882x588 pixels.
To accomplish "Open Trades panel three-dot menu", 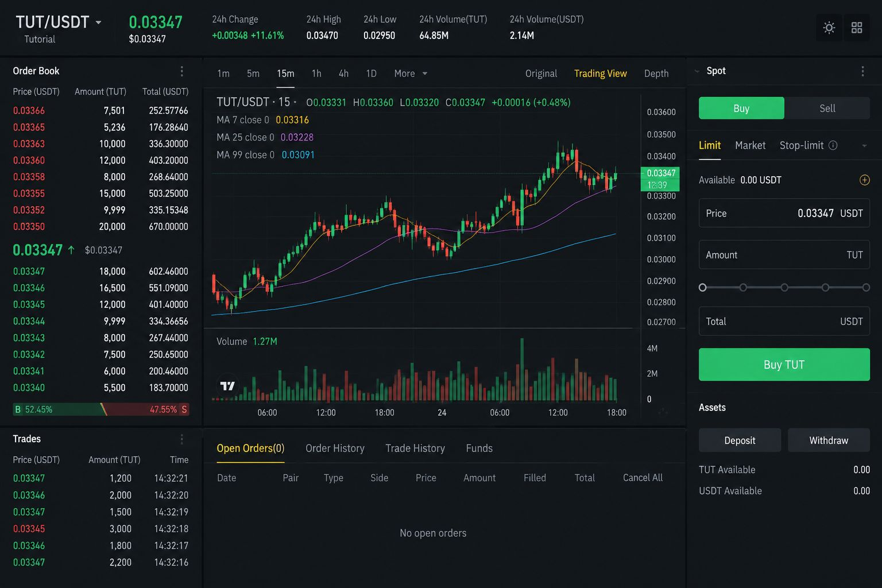I will click(x=182, y=439).
